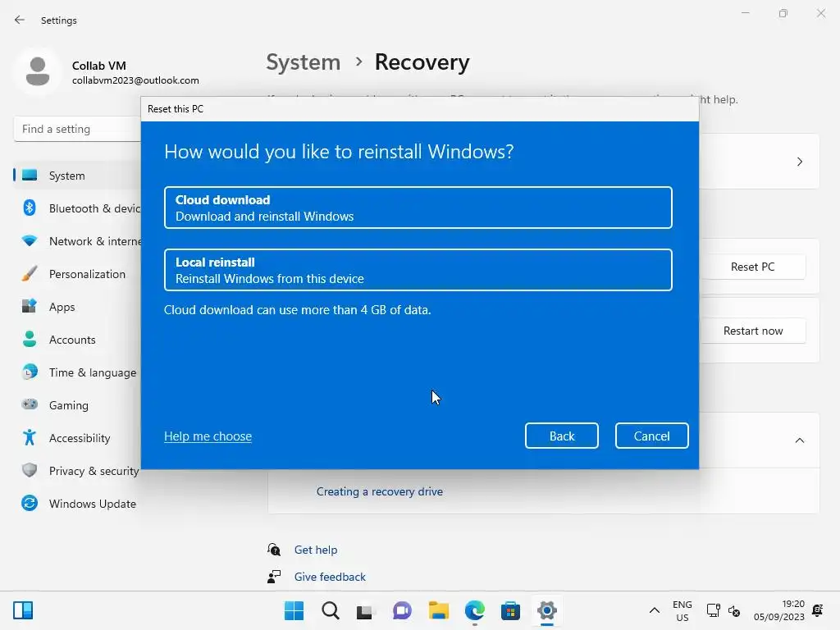Open the Get help link
The image size is (840, 630).
coord(316,550)
